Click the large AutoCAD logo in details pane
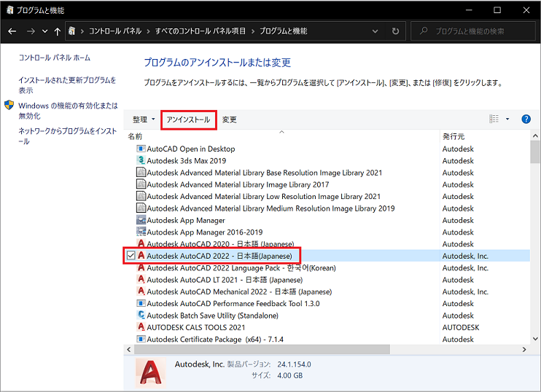This screenshot has width=541, height=392. click(150, 372)
